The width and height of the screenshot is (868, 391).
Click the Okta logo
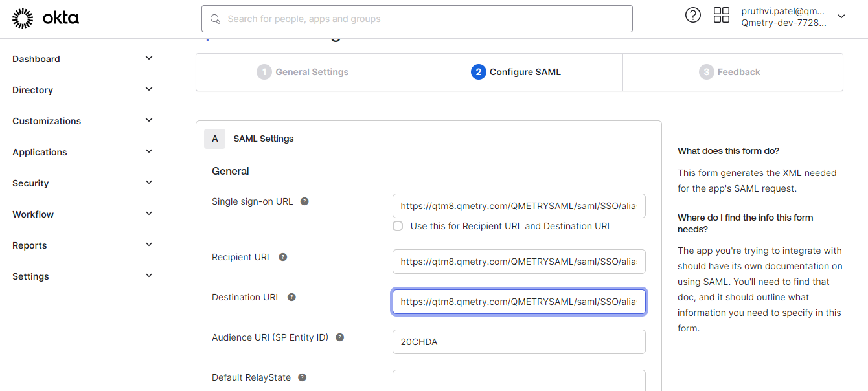(x=45, y=19)
